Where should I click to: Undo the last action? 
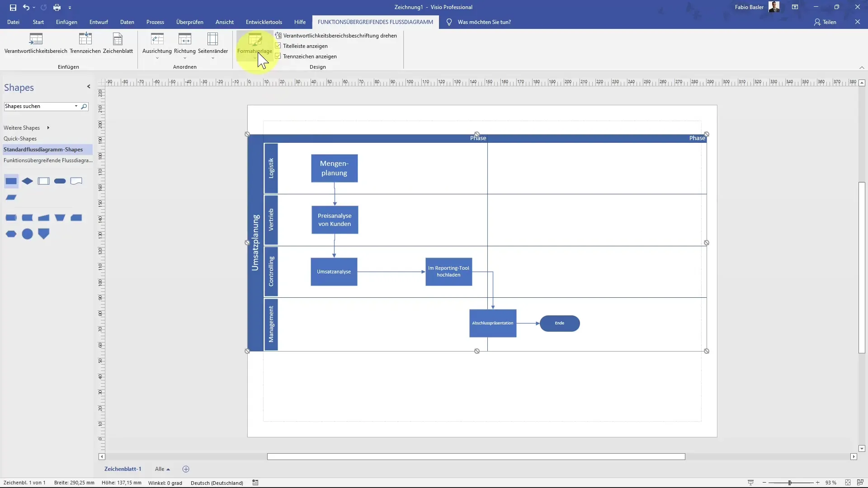click(26, 7)
